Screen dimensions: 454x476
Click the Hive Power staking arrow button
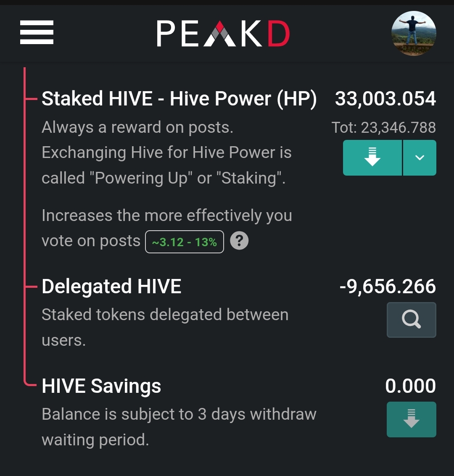pos(372,158)
